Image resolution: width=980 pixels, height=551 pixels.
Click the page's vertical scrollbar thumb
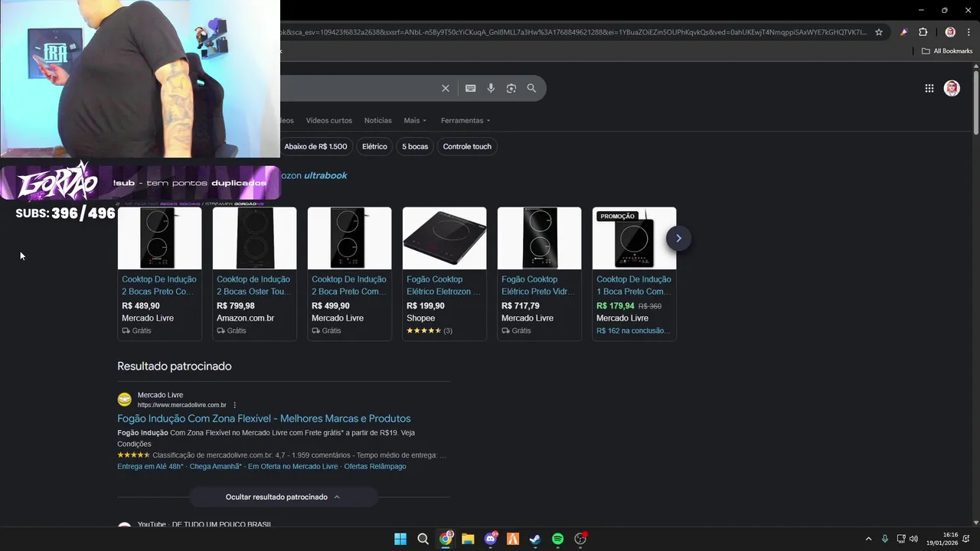[x=976, y=103]
